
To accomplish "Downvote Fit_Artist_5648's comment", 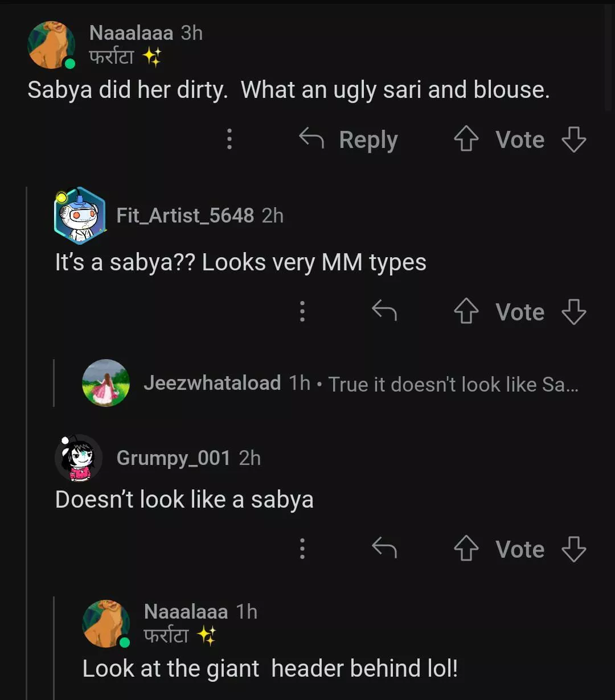I will click(x=573, y=312).
